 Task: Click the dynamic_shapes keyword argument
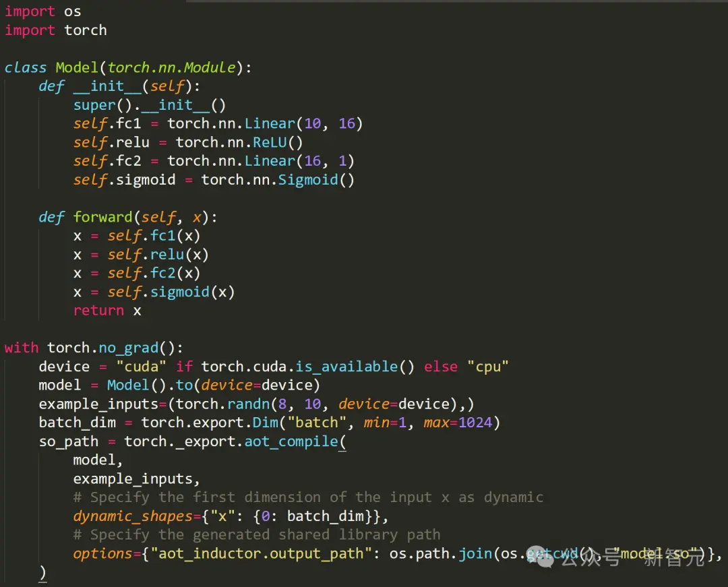coord(133,516)
